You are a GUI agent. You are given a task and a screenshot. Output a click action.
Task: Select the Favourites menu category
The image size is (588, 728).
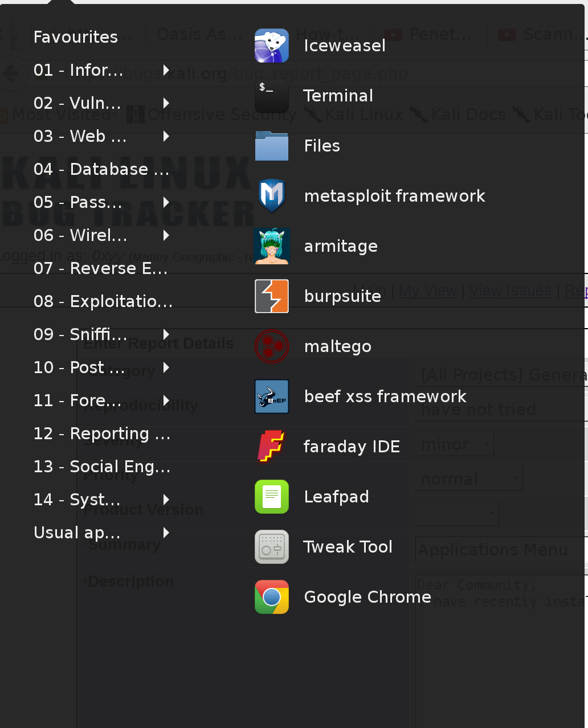76,37
